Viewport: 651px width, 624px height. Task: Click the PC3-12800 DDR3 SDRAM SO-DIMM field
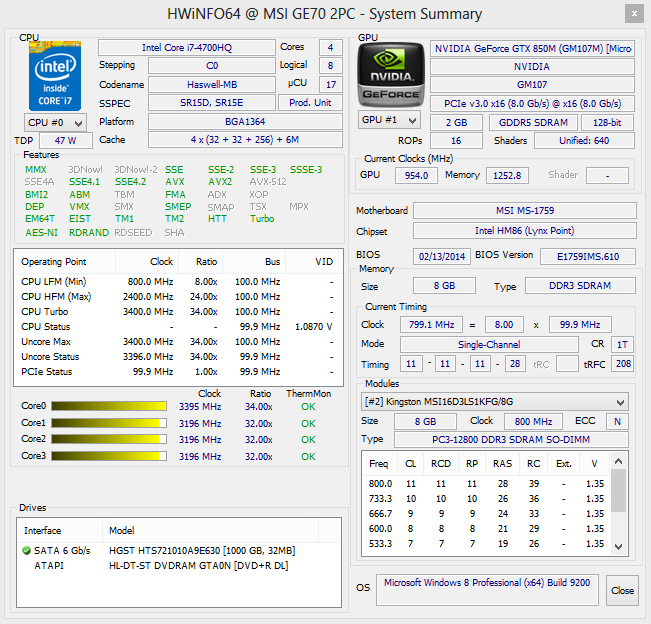click(511, 439)
